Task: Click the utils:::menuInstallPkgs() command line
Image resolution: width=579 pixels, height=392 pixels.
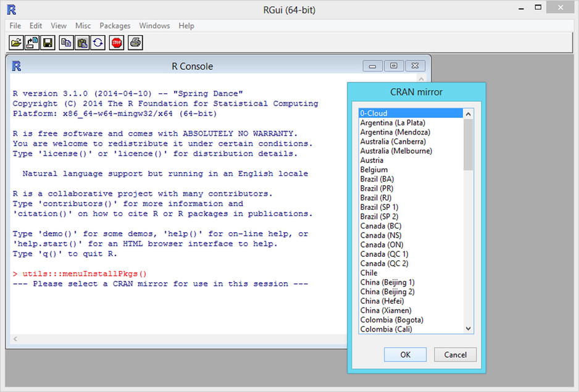Action: tap(80, 273)
